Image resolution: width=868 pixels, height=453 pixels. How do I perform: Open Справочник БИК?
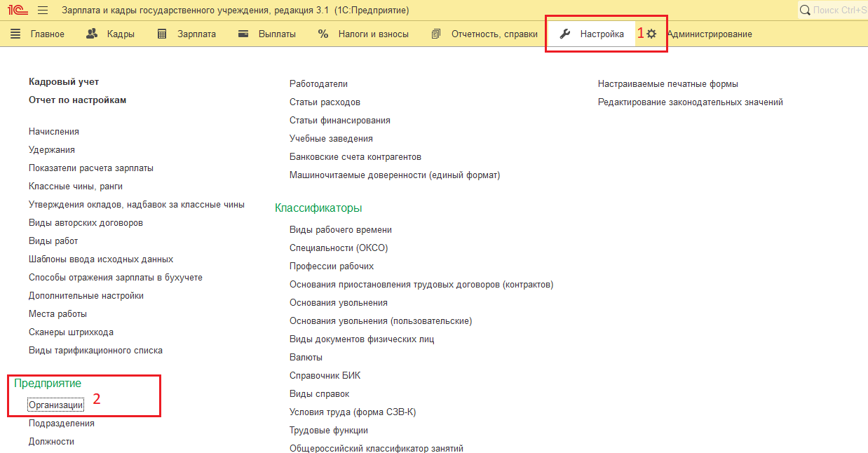click(x=325, y=376)
